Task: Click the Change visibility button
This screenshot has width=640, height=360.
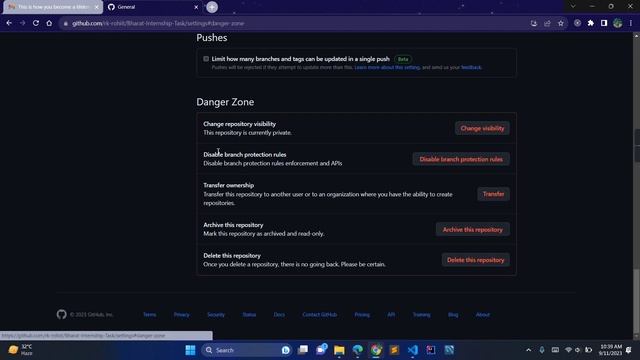Action: [x=482, y=128]
